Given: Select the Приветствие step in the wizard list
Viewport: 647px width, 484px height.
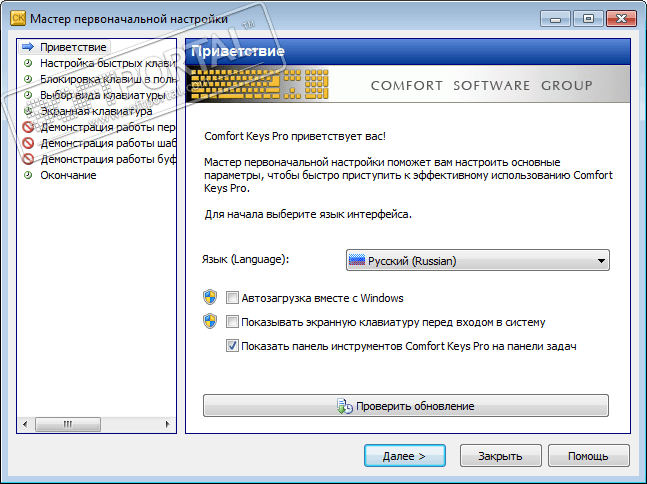Looking at the screenshot, I should (x=73, y=47).
